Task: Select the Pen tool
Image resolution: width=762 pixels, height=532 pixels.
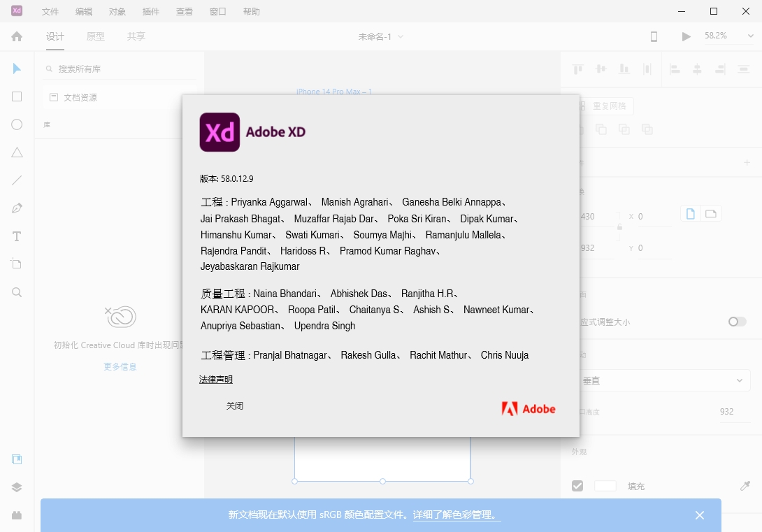Action: tap(17, 208)
